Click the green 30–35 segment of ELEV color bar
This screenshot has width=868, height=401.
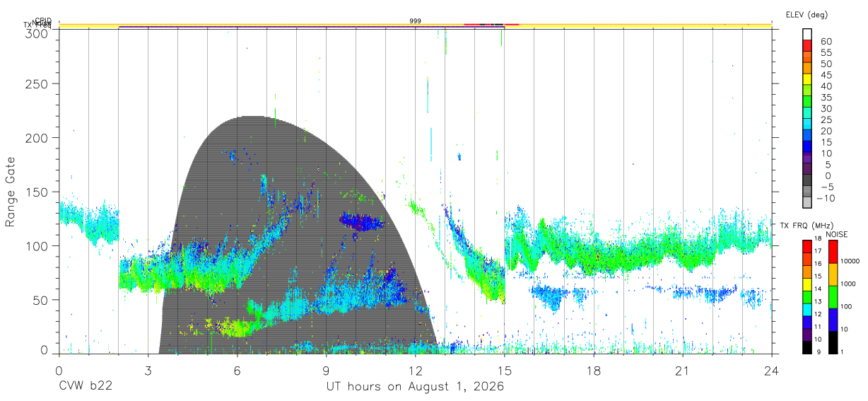coord(808,103)
